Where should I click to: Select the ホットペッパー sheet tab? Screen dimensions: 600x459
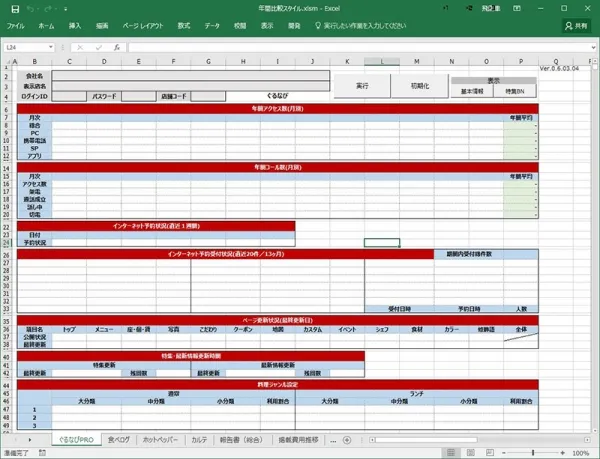coord(160,440)
